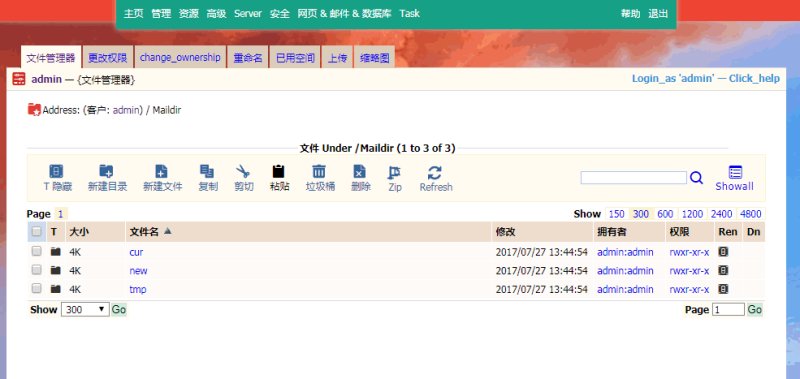Image resolution: width=800 pixels, height=379 pixels.
Task: Click 退出 logout link
Action: [658, 14]
